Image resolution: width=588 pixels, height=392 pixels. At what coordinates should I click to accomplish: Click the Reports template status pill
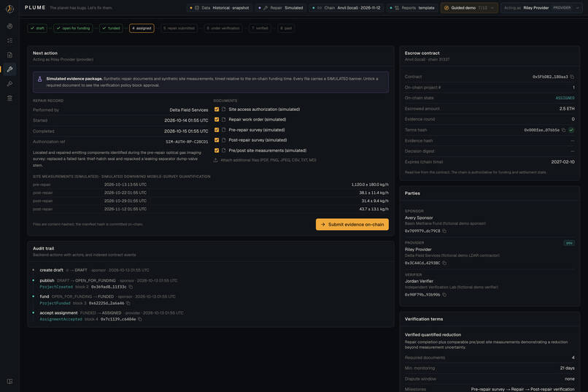point(412,8)
